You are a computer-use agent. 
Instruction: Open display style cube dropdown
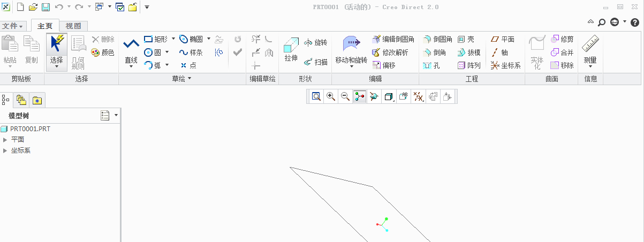click(389, 96)
